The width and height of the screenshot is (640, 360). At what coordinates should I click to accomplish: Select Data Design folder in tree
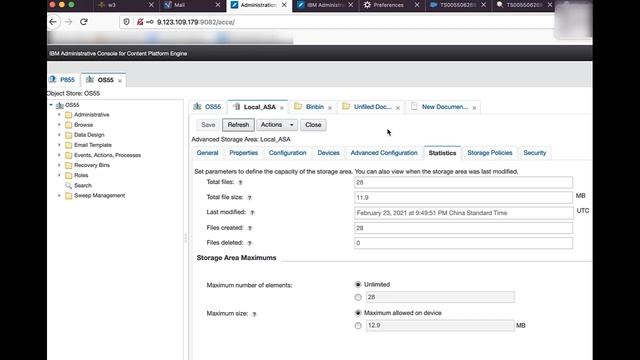click(x=89, y=135)
